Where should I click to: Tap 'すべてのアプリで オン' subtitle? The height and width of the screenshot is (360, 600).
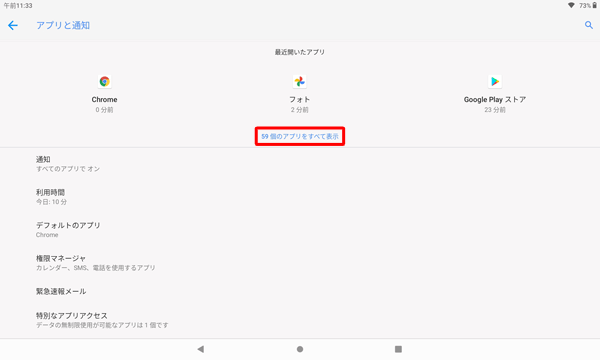tap(68, 169)
